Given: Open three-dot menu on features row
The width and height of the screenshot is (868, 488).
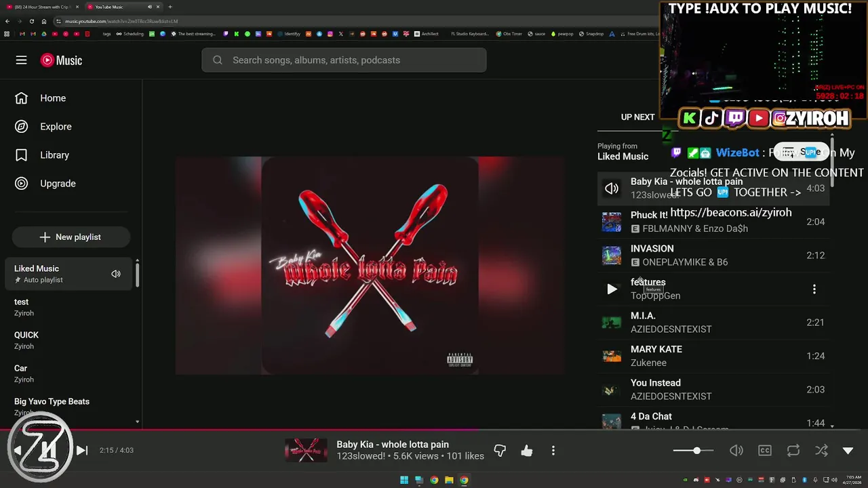Looking at the screenshot, I should point(814,289).
